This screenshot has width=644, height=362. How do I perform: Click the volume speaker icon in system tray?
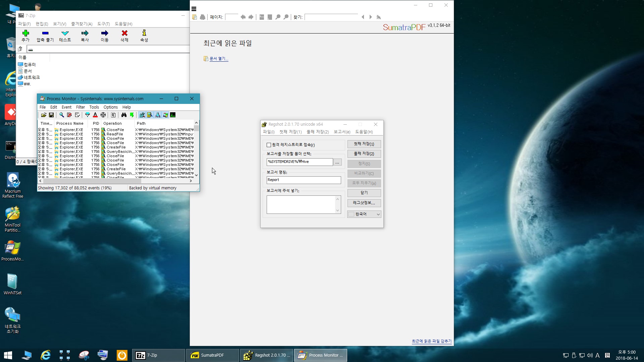coord(590,355)
